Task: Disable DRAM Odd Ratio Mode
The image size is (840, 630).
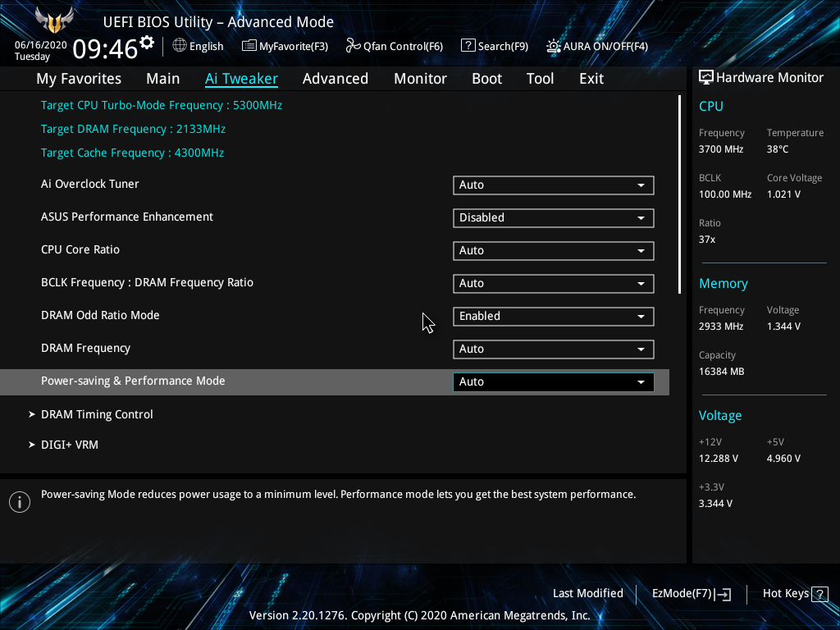Action: (x=553, y=316)
